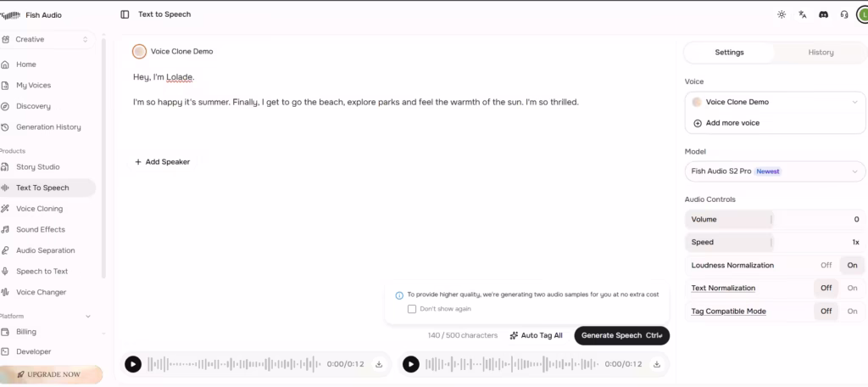This screenshot has height=387, width=868.
Task: Open the Fish Audio S2 Pro model dropdown
Action: tap(775, 171)
